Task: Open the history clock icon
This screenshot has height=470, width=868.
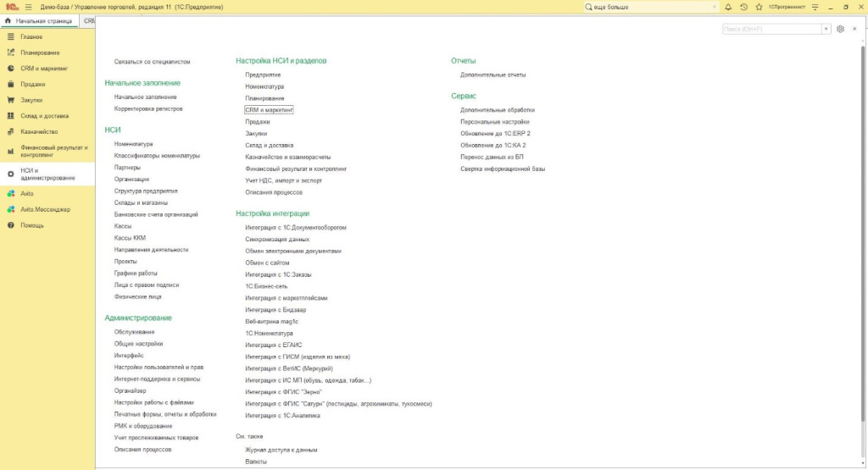Action: pos(743,7)
